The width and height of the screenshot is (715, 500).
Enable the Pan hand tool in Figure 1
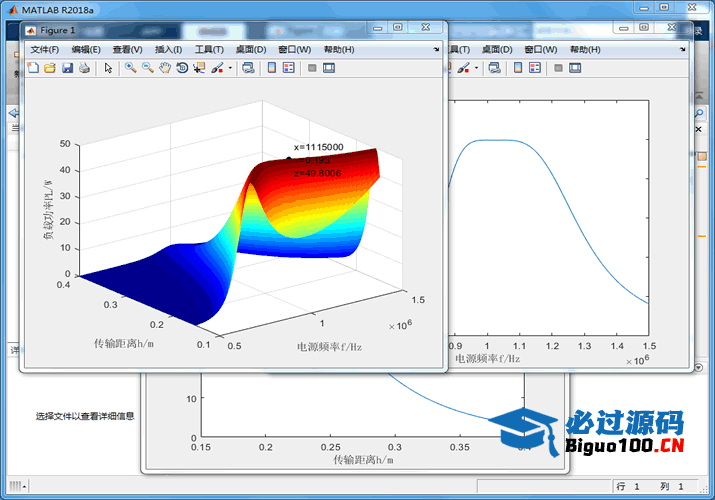(165, 68)
